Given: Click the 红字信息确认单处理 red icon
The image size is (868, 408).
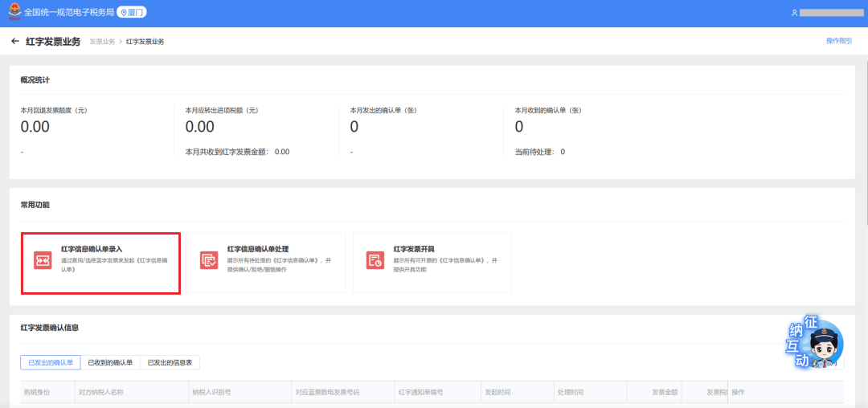Looking at the screenshot, I should coord(209,259).
